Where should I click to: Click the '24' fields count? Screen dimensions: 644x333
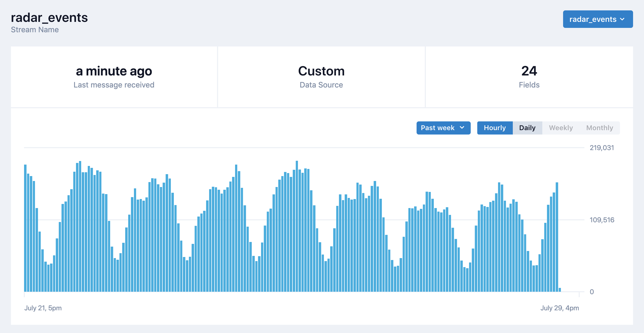(529, 71)
